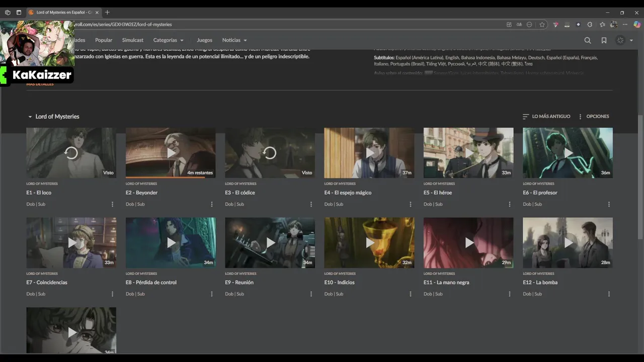
Task: Open the browser split screen icon
Action: click(509, 24)
